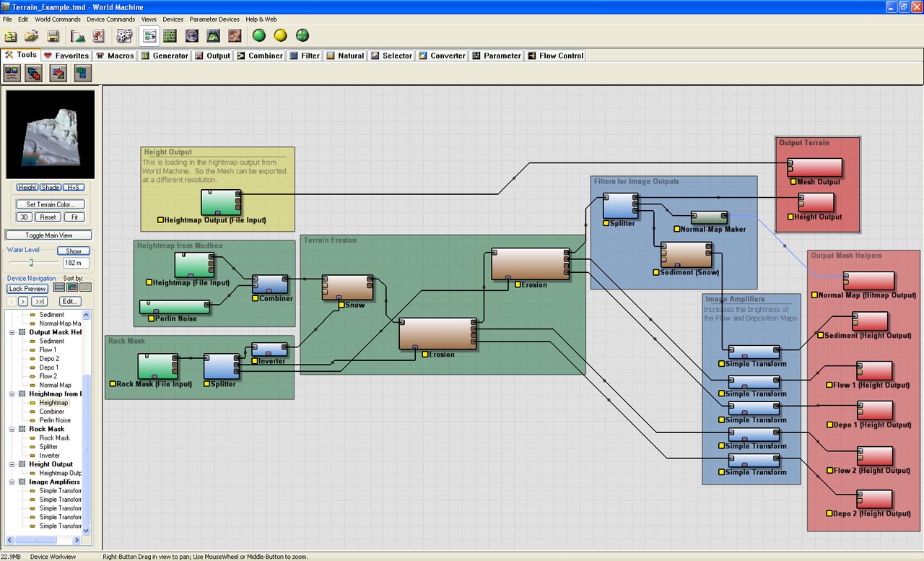Switch to the Generator device tab
Screen dimensions: 924x561
point(165,56)
